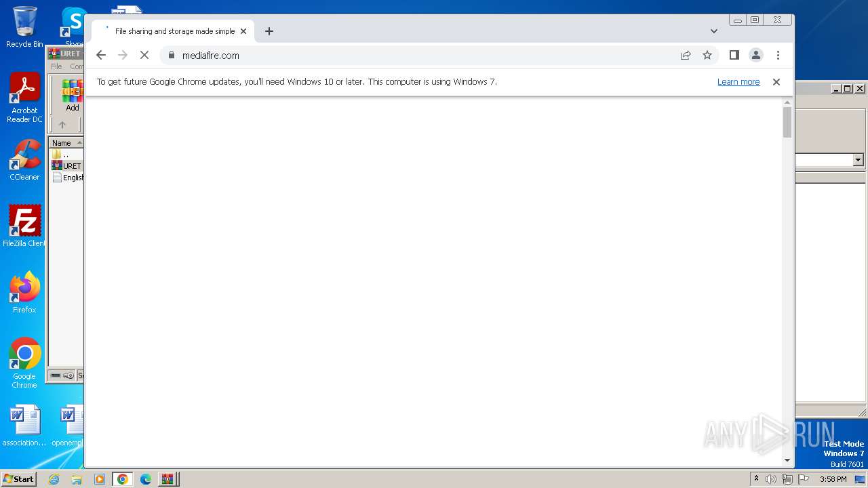Image resolution: width=868 pixels, height=488 pixels.
Task: Open the Learn more link
Action: 738,82
